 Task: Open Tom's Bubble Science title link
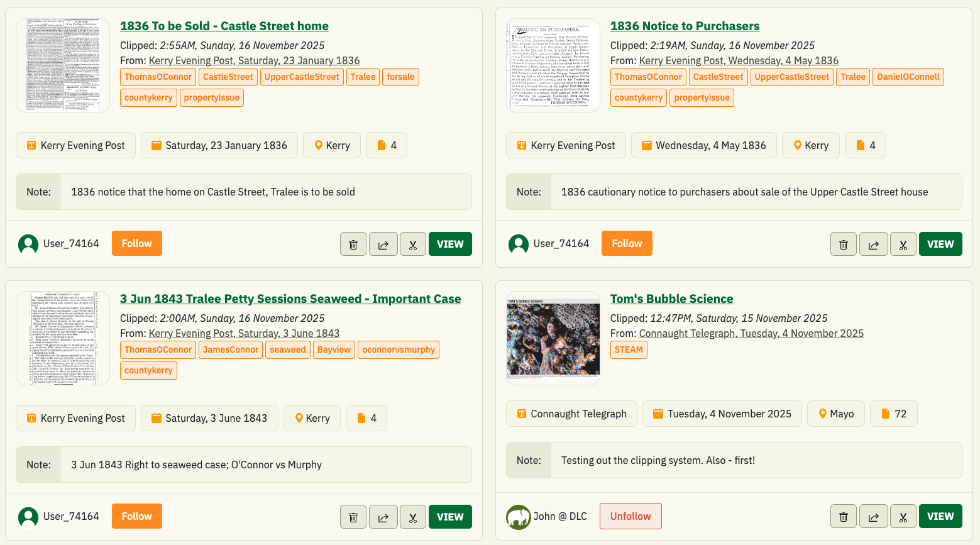tap(671, 299)
